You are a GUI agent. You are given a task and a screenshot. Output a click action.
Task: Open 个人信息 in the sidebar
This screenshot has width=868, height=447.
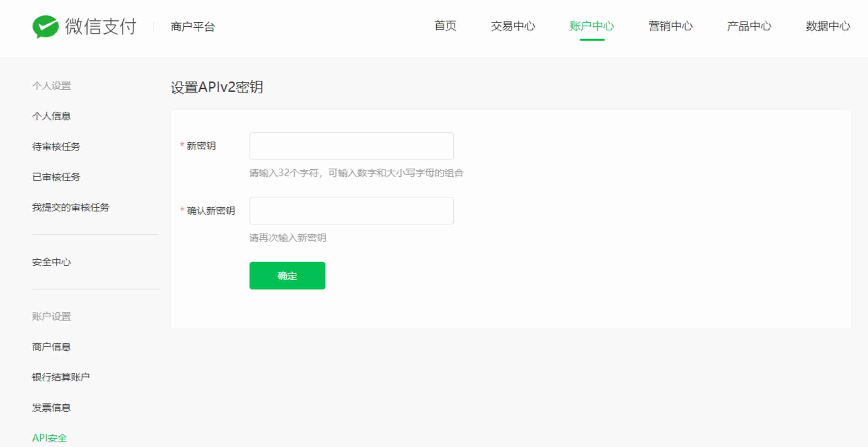coord(51,116)
